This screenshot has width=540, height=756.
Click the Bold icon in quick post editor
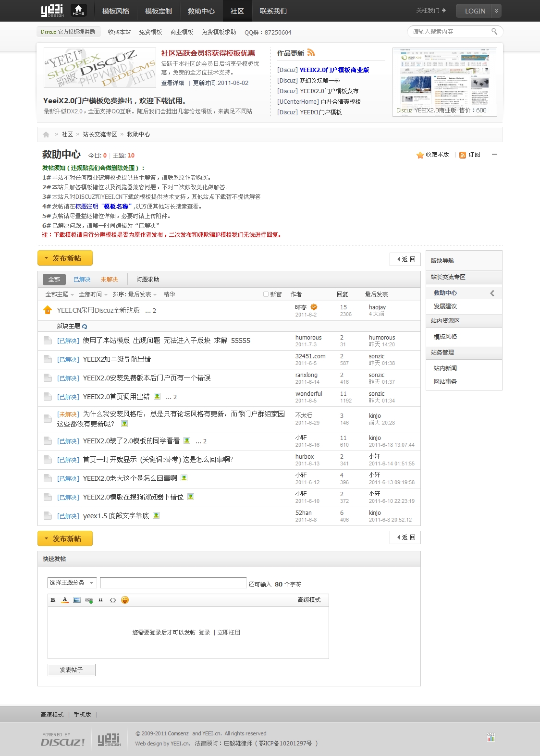click(53, 600)
